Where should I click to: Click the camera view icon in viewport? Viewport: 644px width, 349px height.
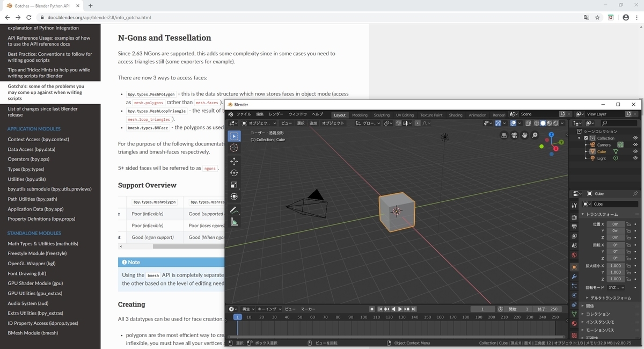(514, 135)
